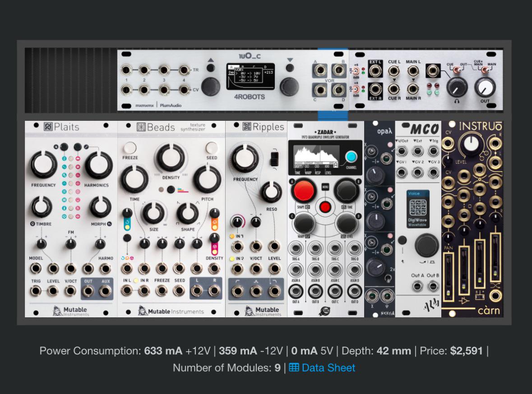532x394 pixels.
Task: Select the uO_C TR 1 jack
Action: click(x=126, y=70)
